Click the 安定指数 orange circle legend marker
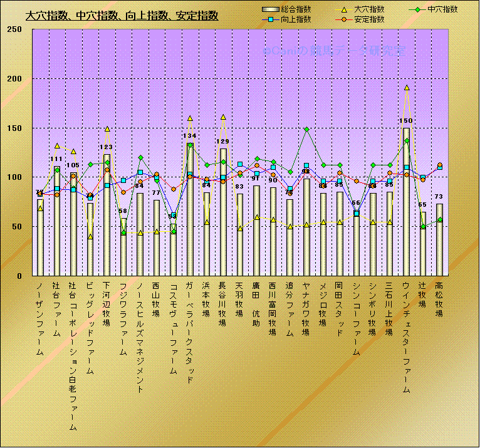 pyautogui.click(x=342, y=19)
